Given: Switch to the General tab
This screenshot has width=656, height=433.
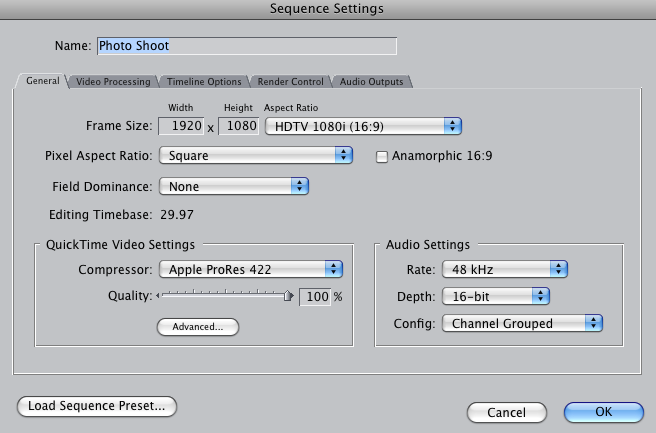Looking at the screenshot, I should [x=42, y=81].
